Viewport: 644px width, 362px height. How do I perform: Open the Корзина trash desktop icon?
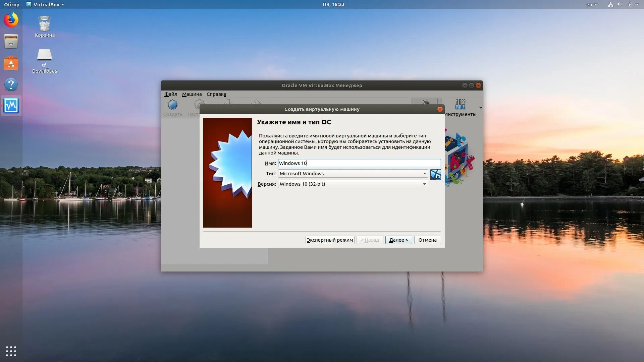(x=44, y=24)
